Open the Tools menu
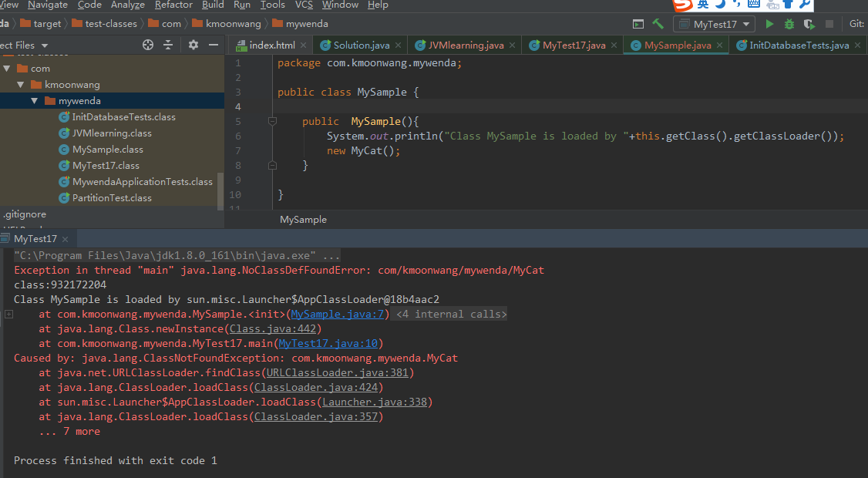 pyautogui.click(x=272, y=5)
